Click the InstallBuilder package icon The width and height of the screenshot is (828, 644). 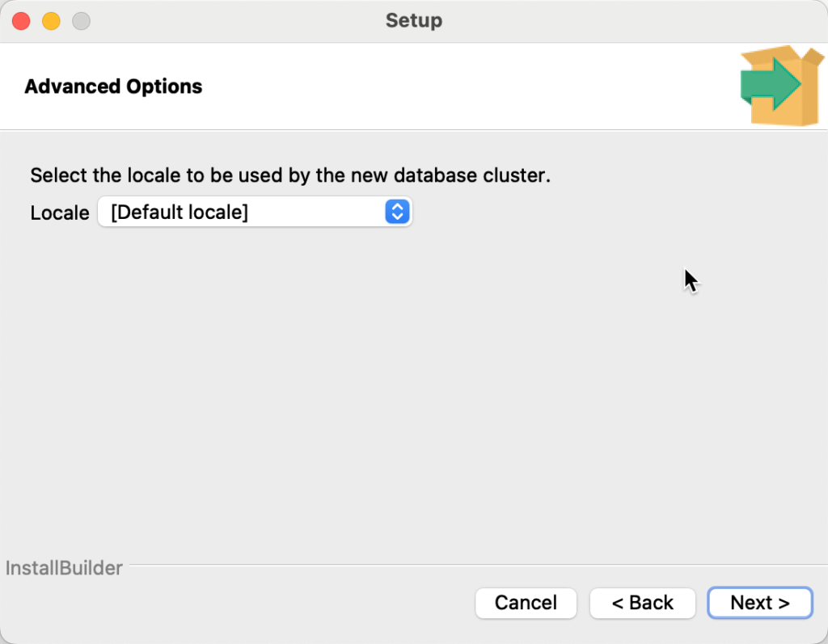(x=780, y=85)
